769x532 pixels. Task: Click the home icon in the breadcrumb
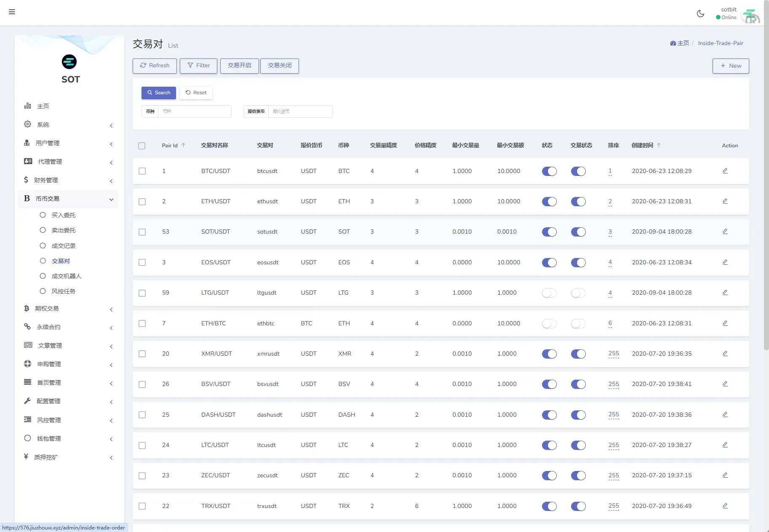(673, 43)
